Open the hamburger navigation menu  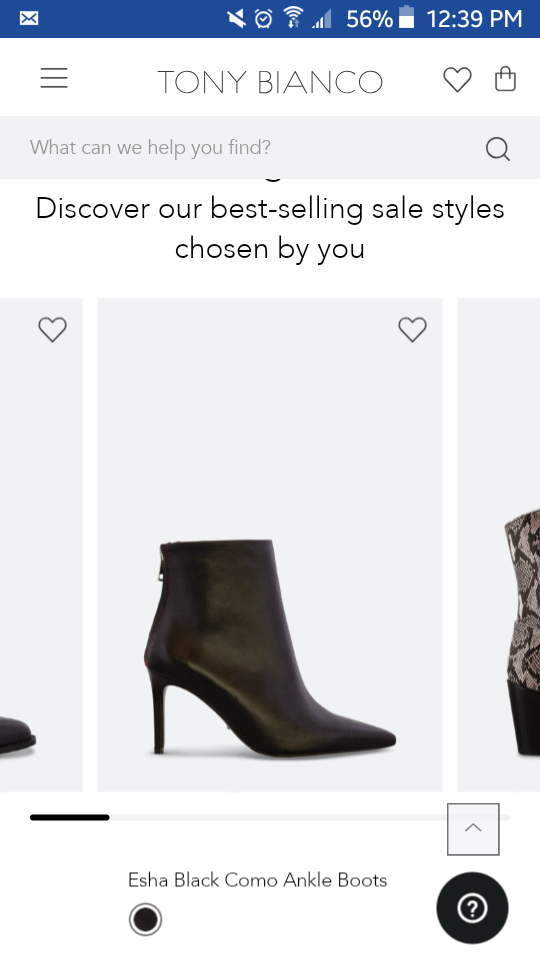click(x=54, y=78)
